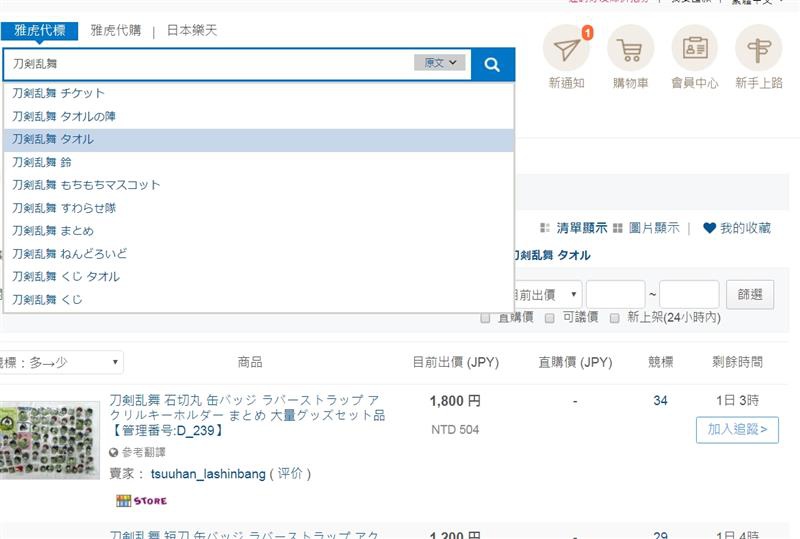Click the 直購價 (JPY) column header
This screenshot has height=539, width=800.
(575, 362)
